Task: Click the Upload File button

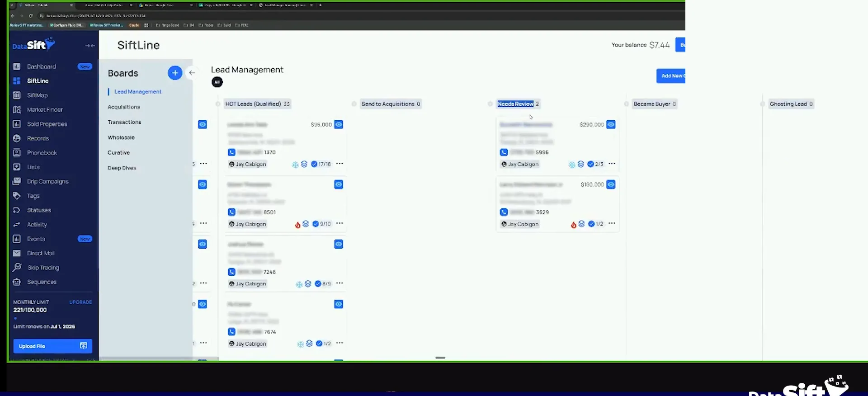Action: (53, 346)
